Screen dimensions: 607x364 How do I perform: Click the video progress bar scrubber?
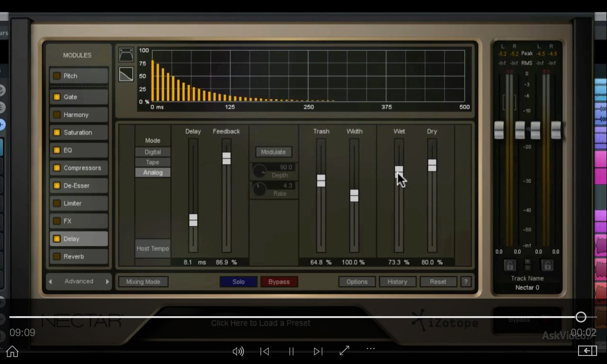581,317
